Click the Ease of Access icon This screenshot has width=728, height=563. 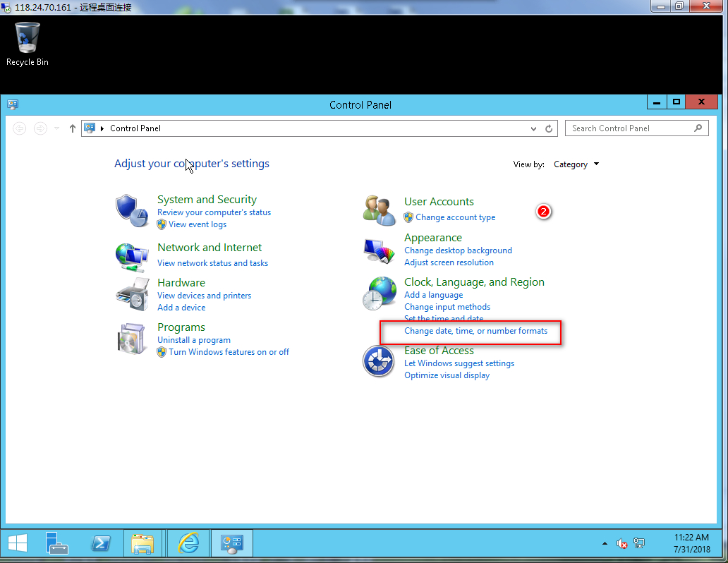(378, 361)
